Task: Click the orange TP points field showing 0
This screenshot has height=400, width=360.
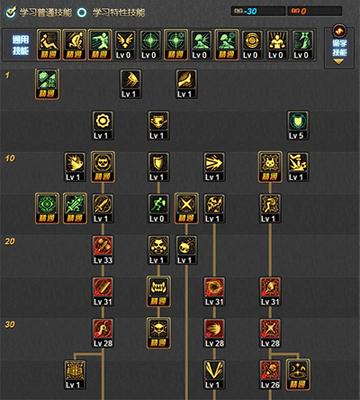Action: (x=315, y=11)
